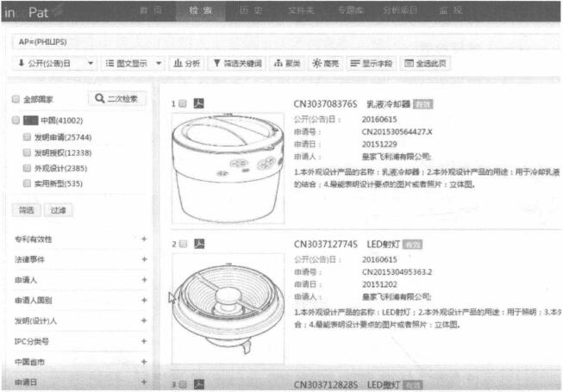Click the cluster icon in 聚类
Screen dimensions: 563x392
tap(278, 63)
